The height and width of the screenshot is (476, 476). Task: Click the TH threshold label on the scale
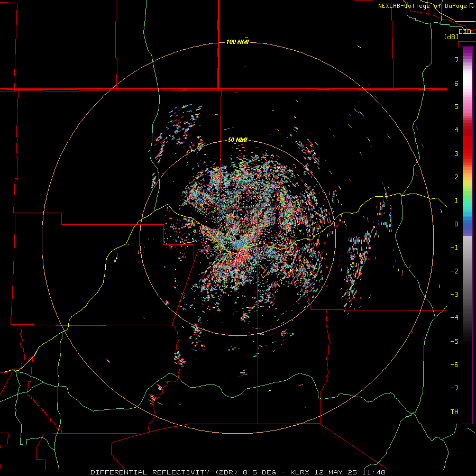[x=454, y=412]
